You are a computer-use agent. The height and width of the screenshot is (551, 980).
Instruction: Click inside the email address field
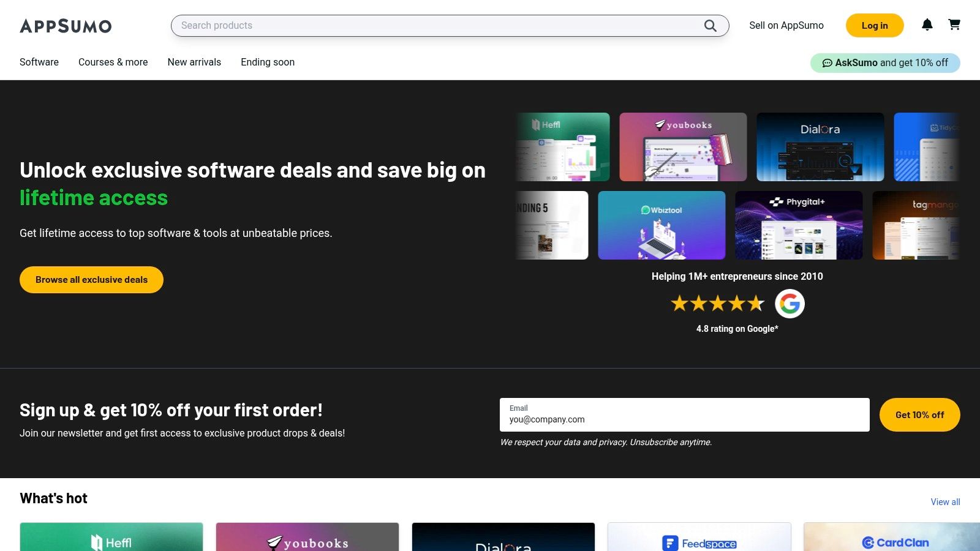coord(683,419)
